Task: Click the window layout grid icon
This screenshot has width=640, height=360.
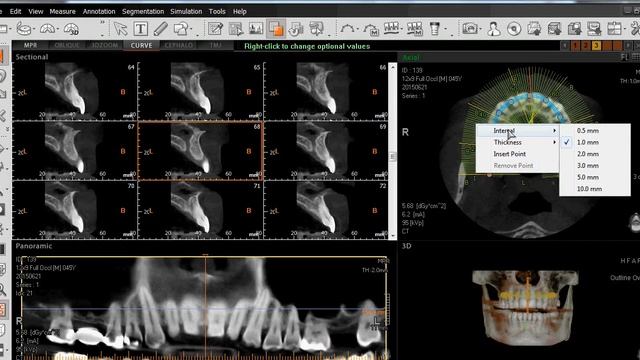Action: 614,29
